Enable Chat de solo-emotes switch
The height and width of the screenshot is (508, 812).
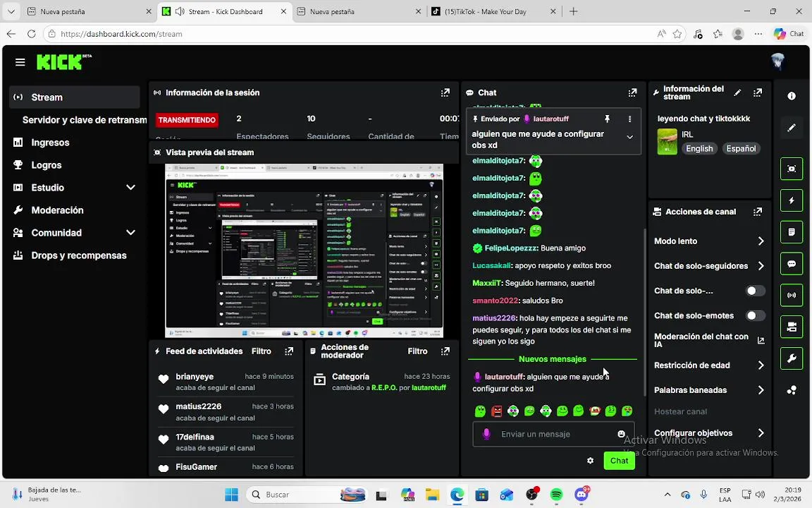[x=755, y=315]
